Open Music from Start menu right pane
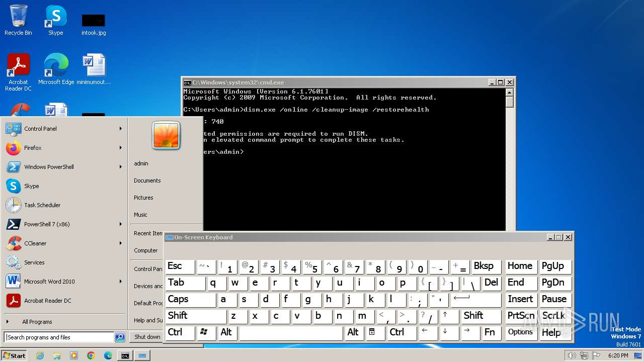The image size is (644, 362). [x=140, y=215]
